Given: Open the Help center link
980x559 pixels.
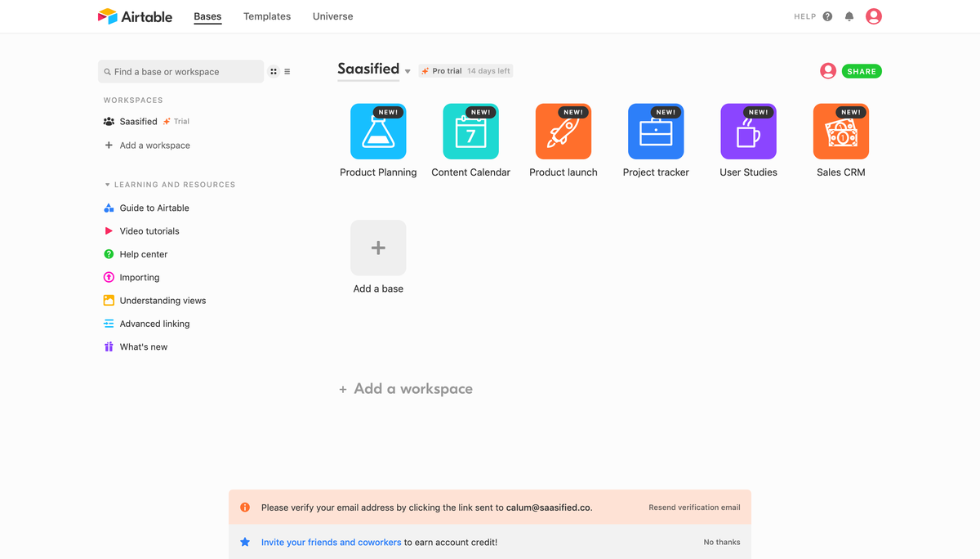Looking at the screenshot, I should tap(144, 254).
